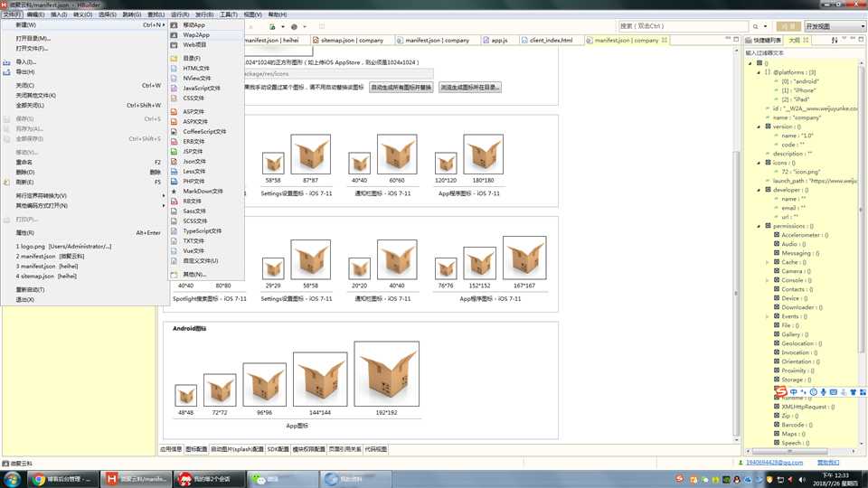Click the sort icon in outline panel
The width and height of the screenshot is (868, 488).
(x=835, y=41)
